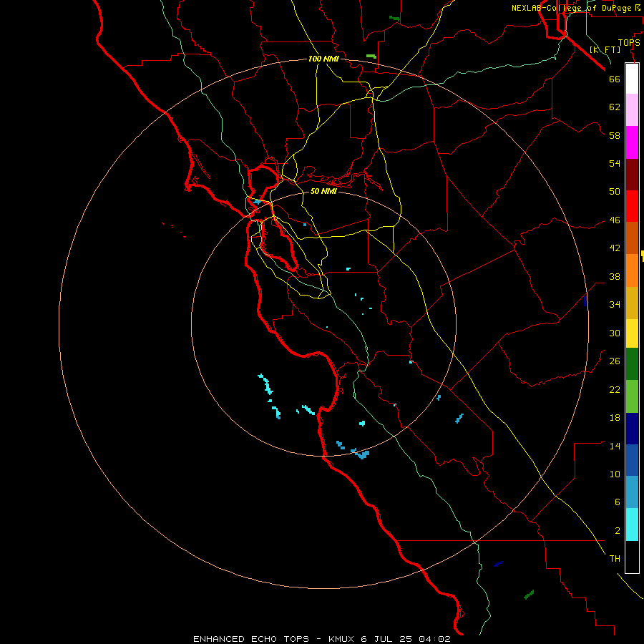Click the '46' legend label
Image resolution: width=644 pixels, height=644 pixels.
tap(615, 220)
